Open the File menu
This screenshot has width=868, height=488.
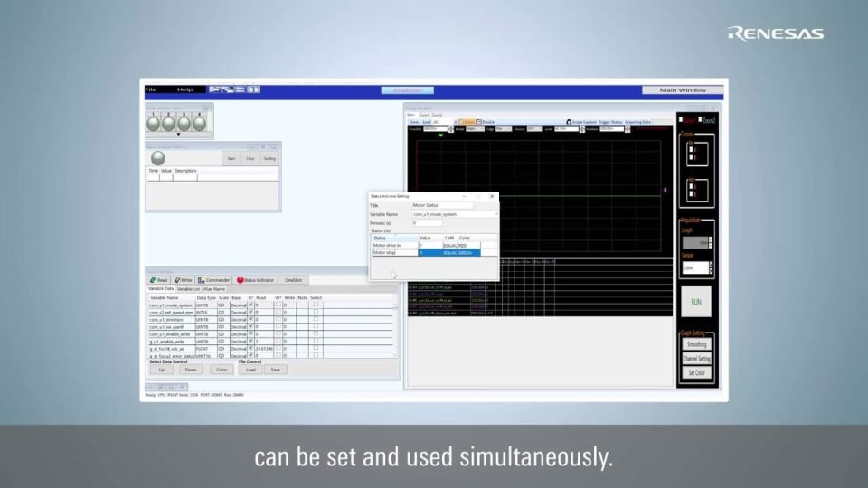point(151,89)
